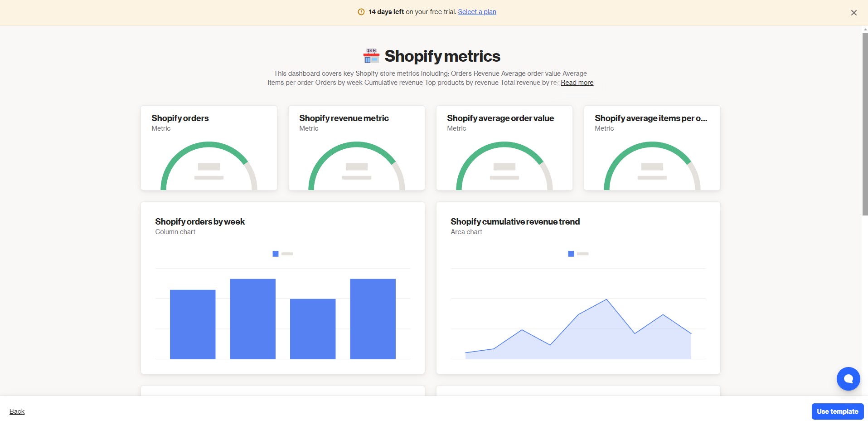Click the orders by week legend square
868x426 pixels.
[x=275, y=254]
